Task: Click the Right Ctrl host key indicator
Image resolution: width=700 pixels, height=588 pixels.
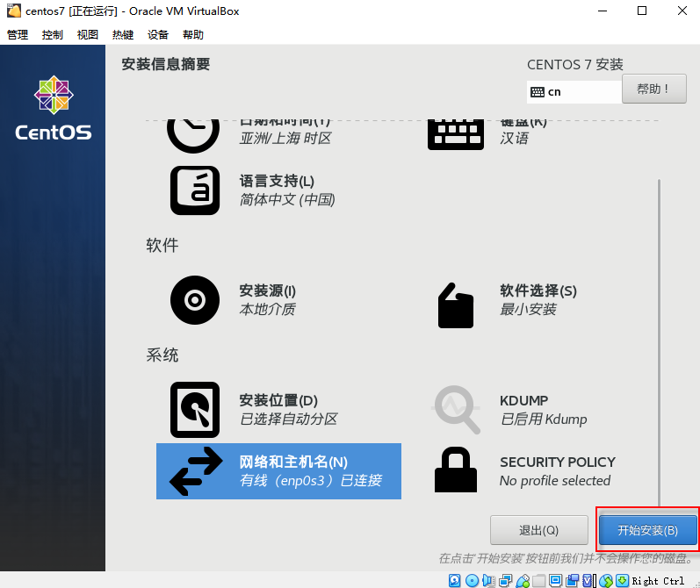Action: click(658, 581)
